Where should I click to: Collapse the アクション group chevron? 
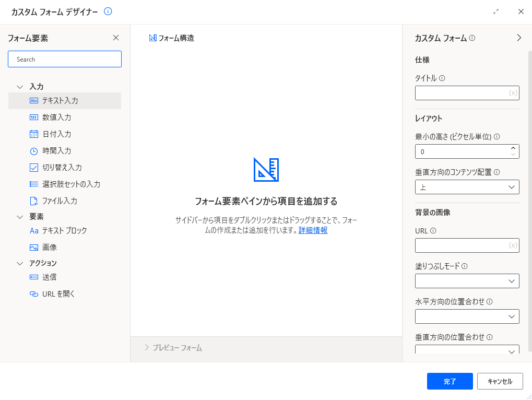[20, 263]
